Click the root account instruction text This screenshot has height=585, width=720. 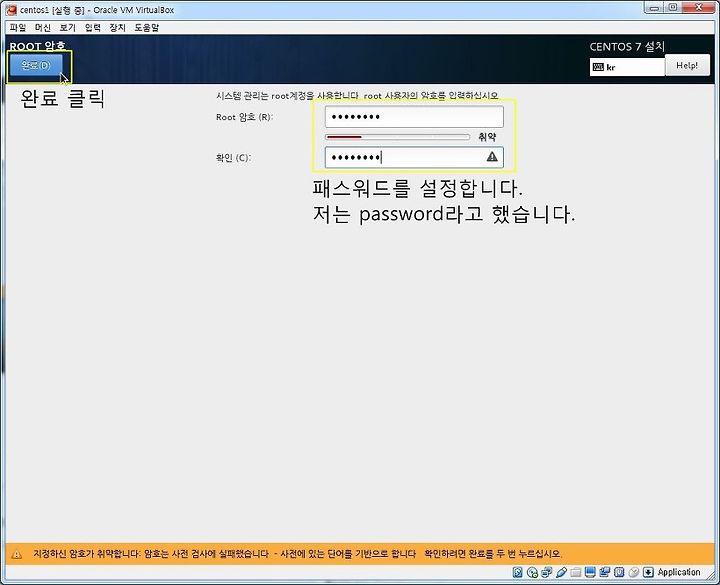tap(357, 96)
